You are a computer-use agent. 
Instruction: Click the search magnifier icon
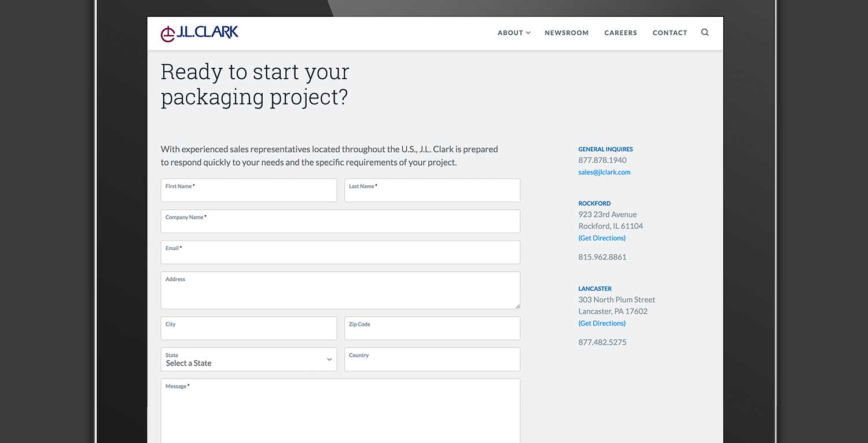pyautogui.click(x=704, y=32)
